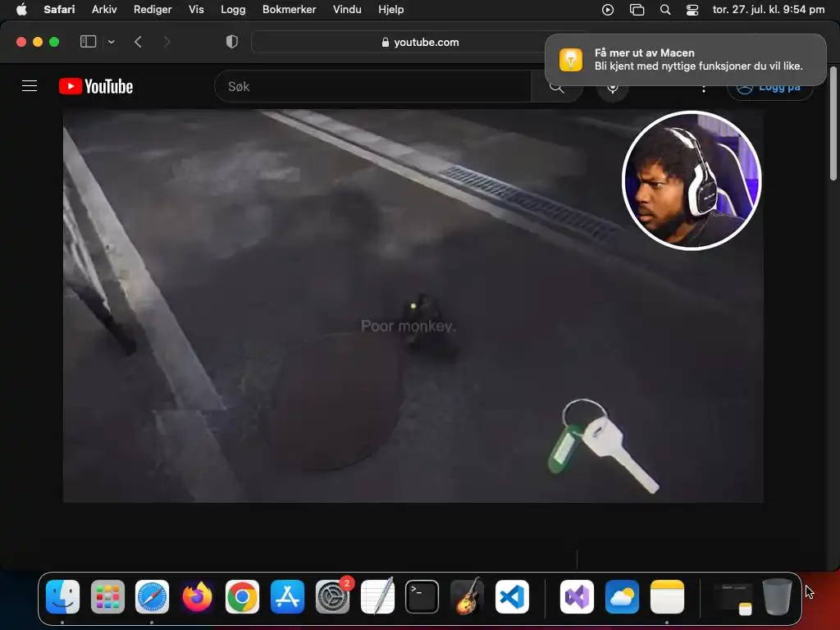This screenshot has height=630, width=840.
Task: Go back to the previous page
Action: [138, 42]
